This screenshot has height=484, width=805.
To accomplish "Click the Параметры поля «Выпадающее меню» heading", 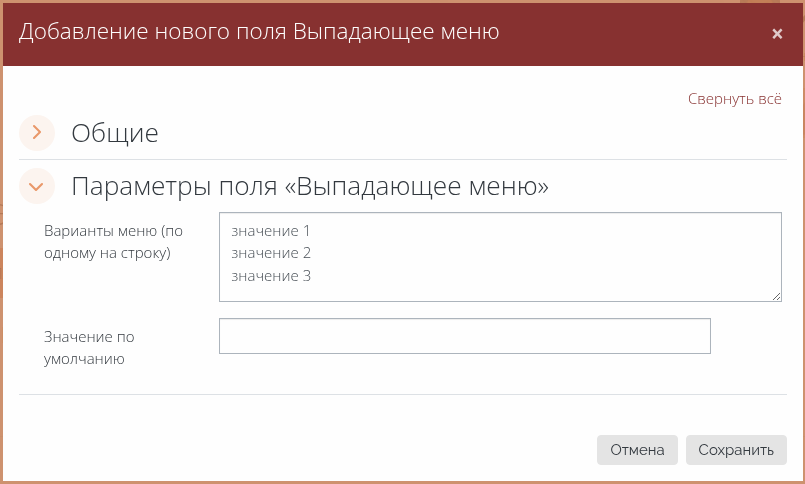I will tap(310, 187).
